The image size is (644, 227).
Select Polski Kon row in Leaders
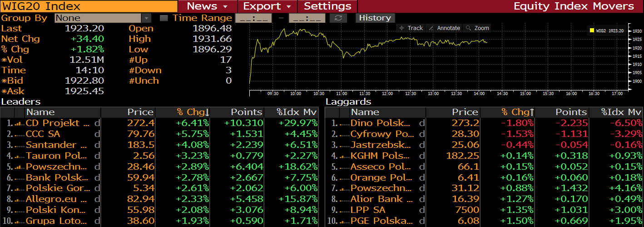tap(159, 210)
